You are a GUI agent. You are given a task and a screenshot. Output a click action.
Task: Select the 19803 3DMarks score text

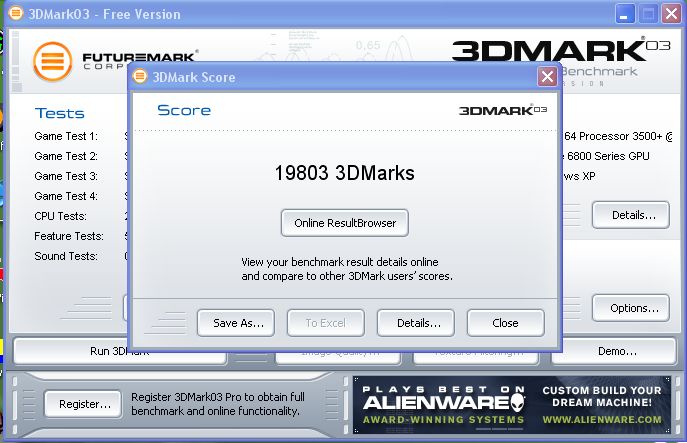pyautogui.click(x=344, y=173)
